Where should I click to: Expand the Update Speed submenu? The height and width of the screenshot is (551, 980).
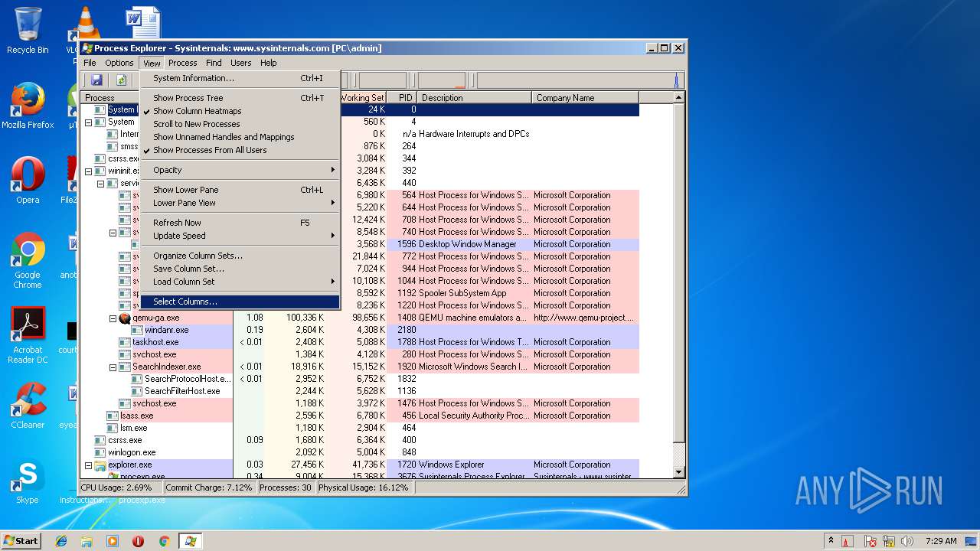click(240, 236)
